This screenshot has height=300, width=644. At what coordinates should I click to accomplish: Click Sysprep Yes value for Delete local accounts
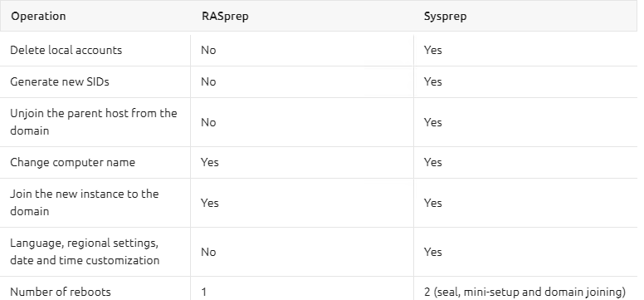click(x=433, y=50)
